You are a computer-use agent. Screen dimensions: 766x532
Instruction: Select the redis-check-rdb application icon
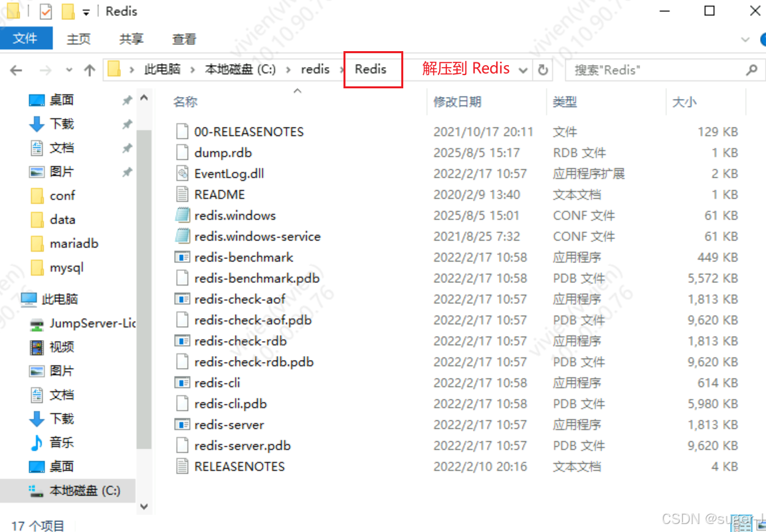point(182,341)
